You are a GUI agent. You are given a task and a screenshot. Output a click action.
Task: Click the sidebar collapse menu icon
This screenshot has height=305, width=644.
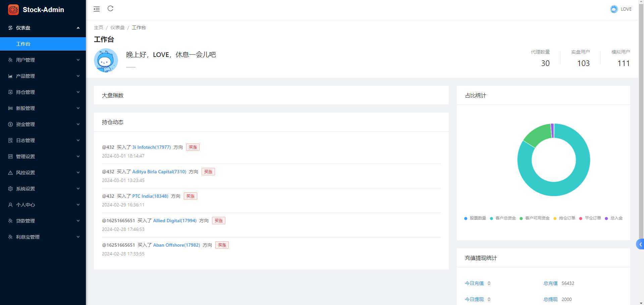coord(97,9)
